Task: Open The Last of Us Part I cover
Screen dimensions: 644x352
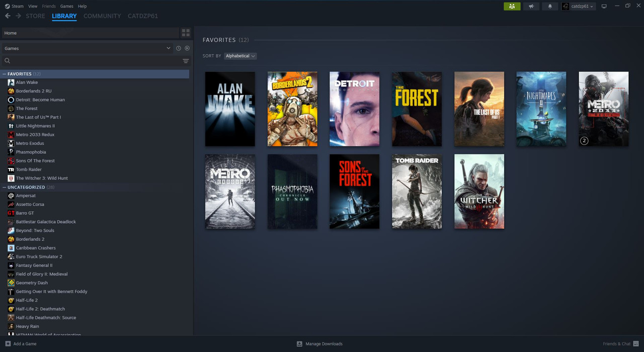Action: click(479, 109)
